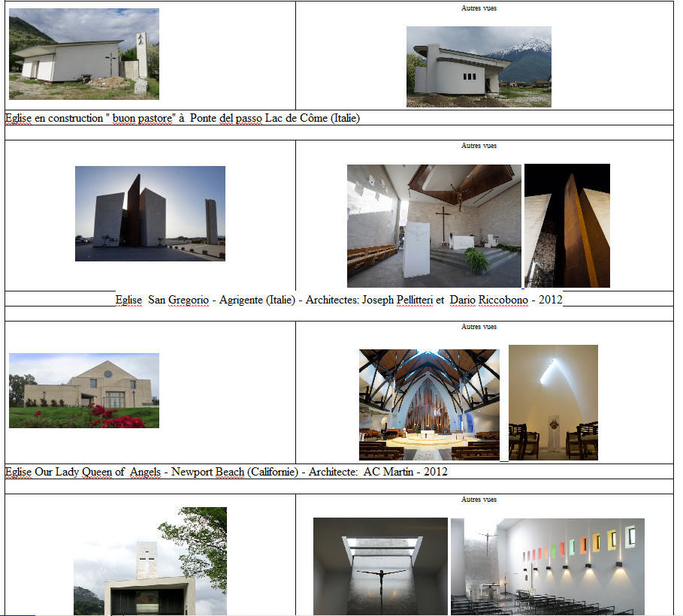
Task: Select the crucifix under skylight photo
Action: 380,566
